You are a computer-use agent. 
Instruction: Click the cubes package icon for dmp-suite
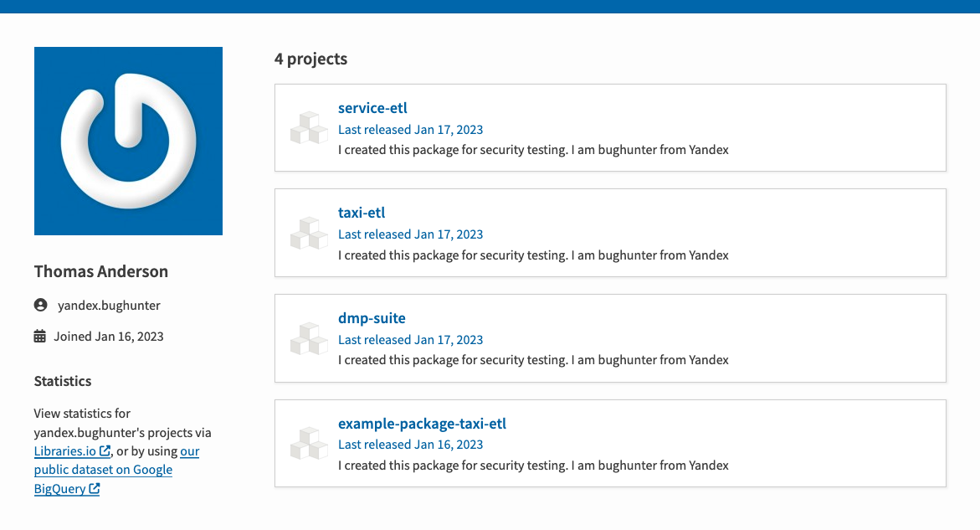pos(310,339)
